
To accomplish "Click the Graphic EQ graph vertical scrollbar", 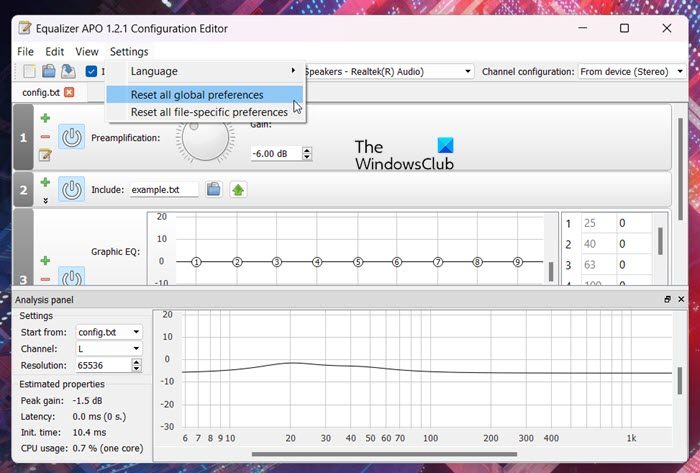I will tap(551, 271).
